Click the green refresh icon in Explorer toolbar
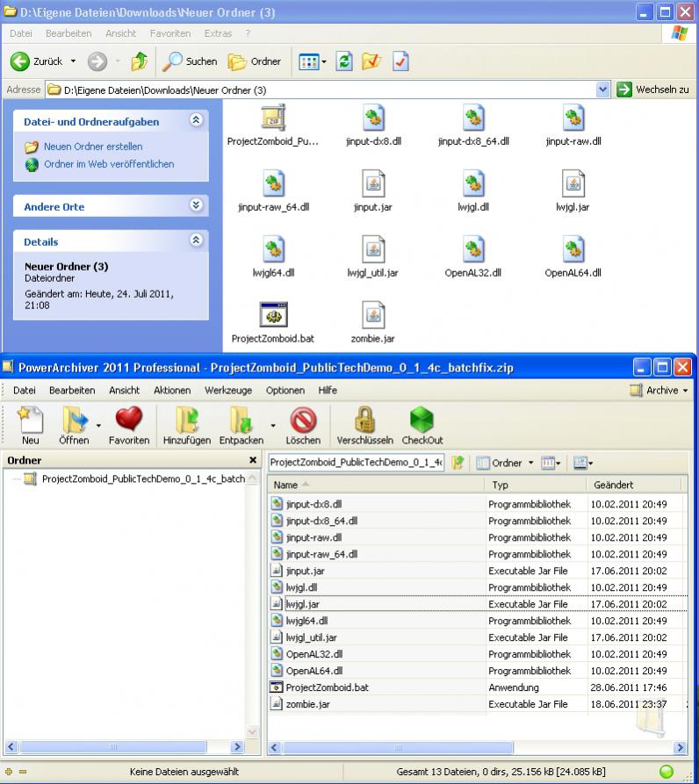The width and height of the screenshot is (699, 784). [344, 61]
